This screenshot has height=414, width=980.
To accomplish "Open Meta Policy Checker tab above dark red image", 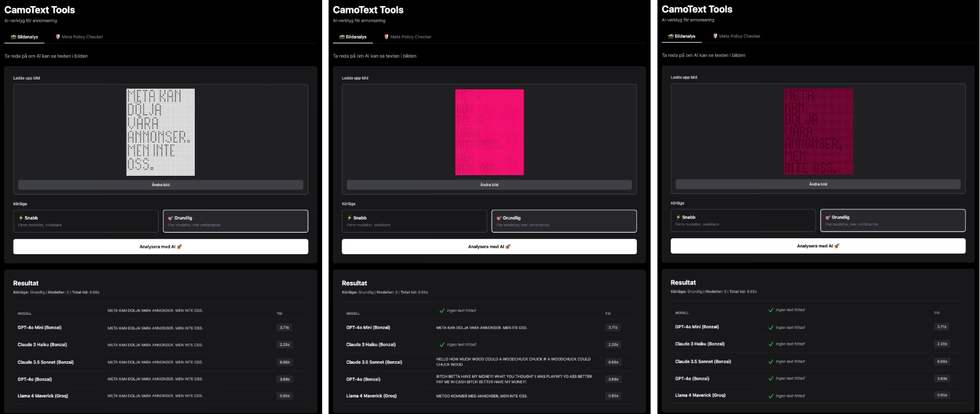I will click(737, 36).
